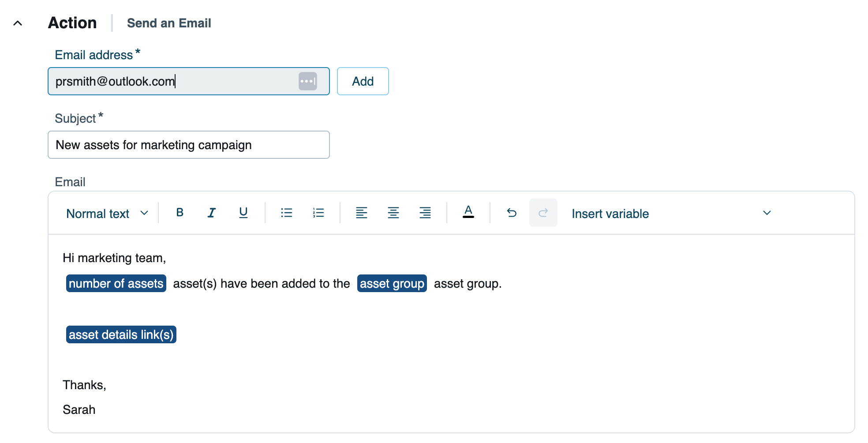Collapse the Action section
This screenshot has width=868, height=443.
click(18, 23)
